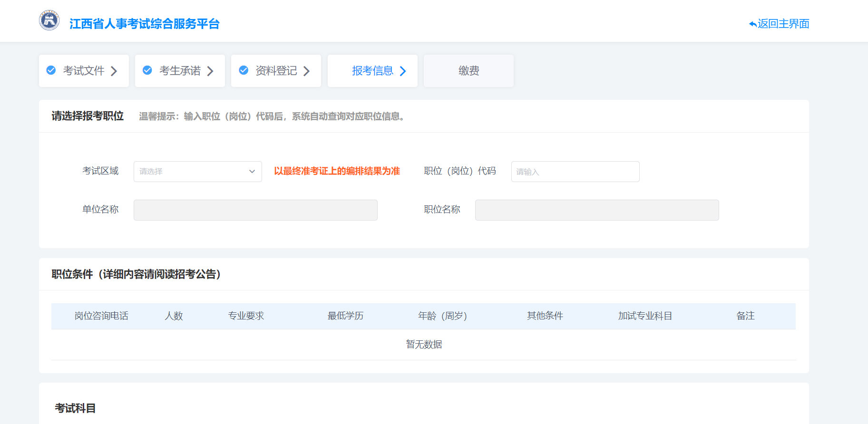This screenshot has width=868, height=424.
Task: Click the 单位名称 text field
Action: 255,210
